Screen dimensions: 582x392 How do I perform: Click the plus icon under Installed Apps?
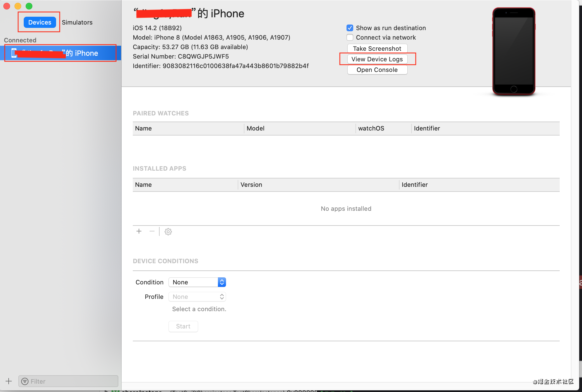139,231
